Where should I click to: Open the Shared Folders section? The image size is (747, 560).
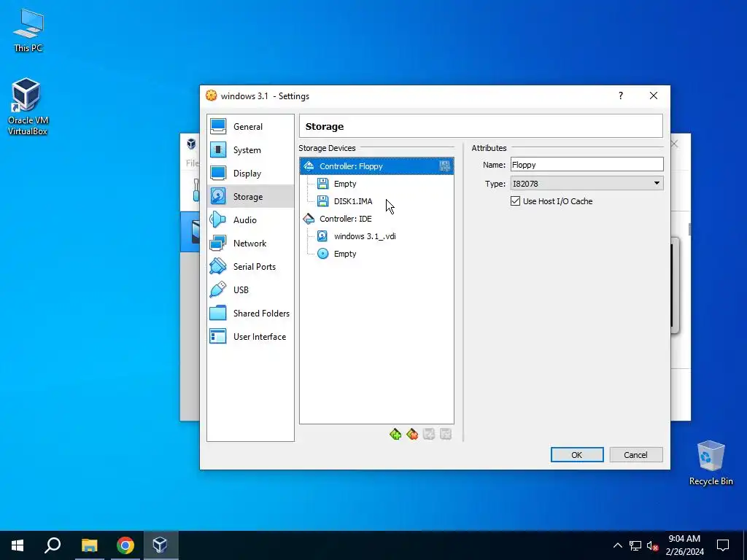click(x=250, y=314)
